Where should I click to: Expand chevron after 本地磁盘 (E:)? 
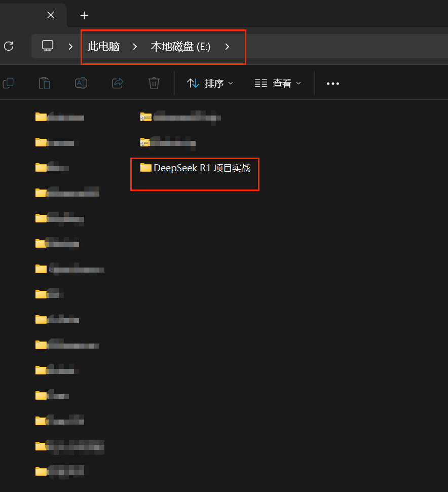click(x=227, y=47)
